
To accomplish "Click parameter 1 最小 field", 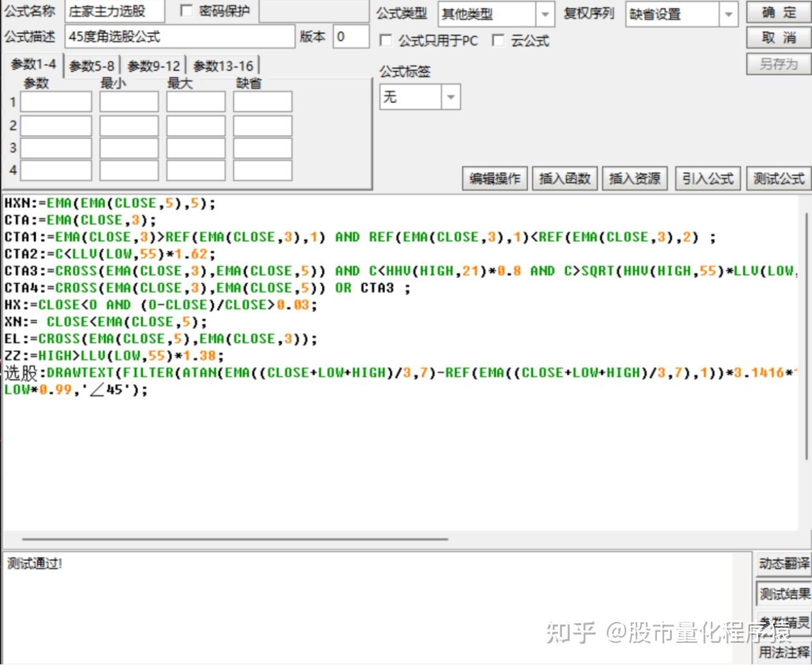I will click(129, 102).
